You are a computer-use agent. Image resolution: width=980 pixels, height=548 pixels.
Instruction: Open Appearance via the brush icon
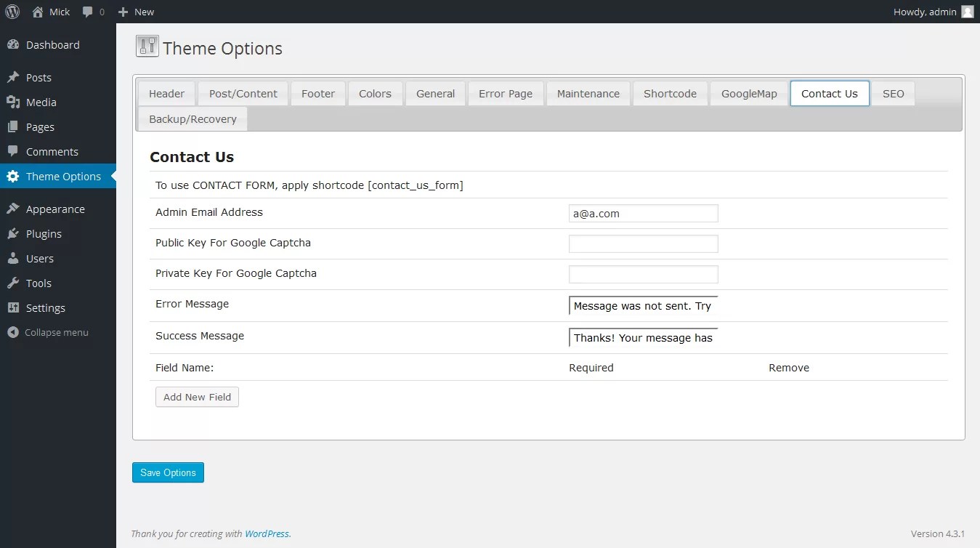pos(13,209)
